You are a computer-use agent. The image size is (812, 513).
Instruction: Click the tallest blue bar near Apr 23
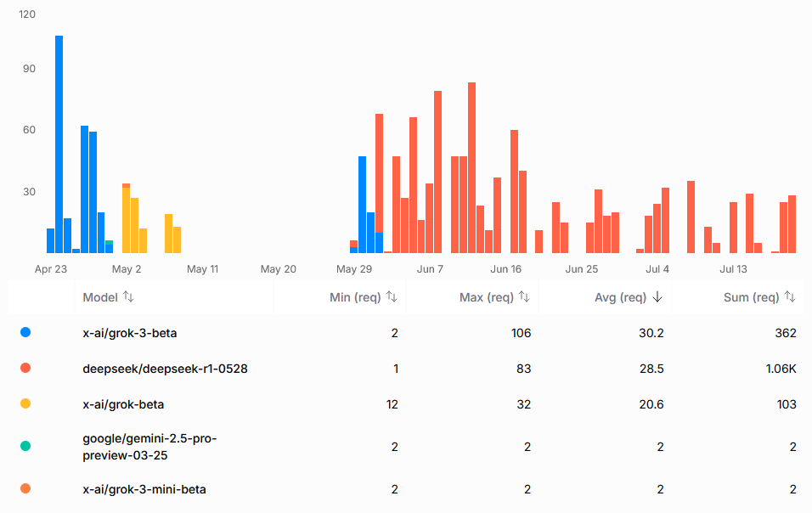click(59, 144)
